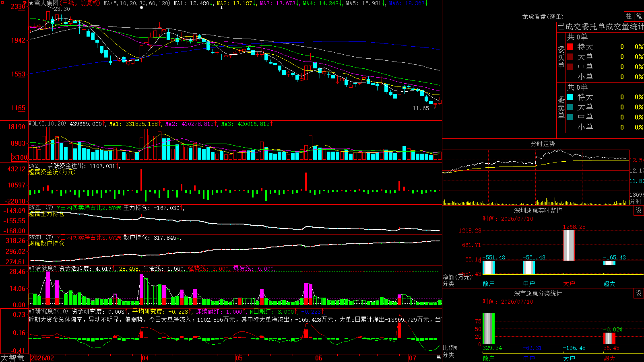The height and width of the screenshot is (362, 644).
Task: Select the 05 month marker on the date axis
Action: click(x=239, y=358)
